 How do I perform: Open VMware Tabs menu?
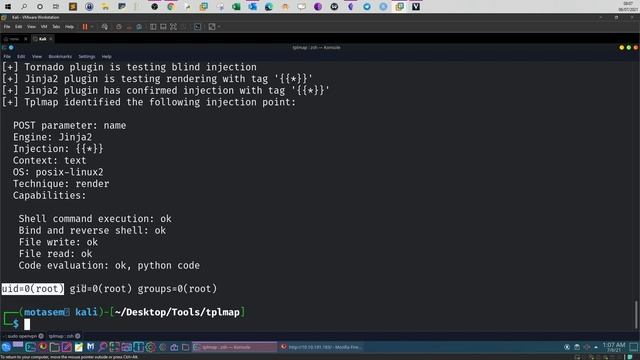point(56,27)
